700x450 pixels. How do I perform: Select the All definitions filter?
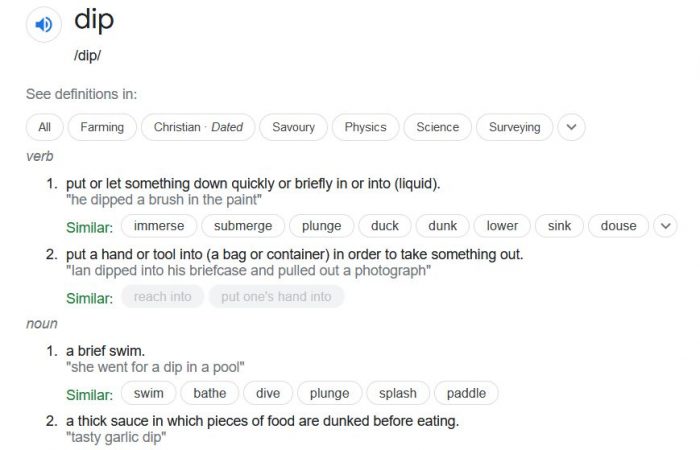(x=44, y=127)
